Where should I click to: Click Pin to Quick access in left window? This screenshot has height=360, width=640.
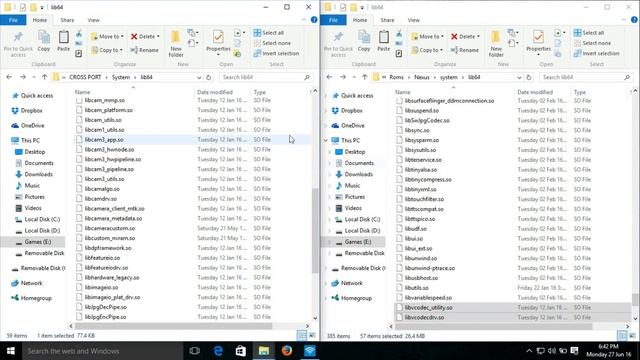coord(18,43)
